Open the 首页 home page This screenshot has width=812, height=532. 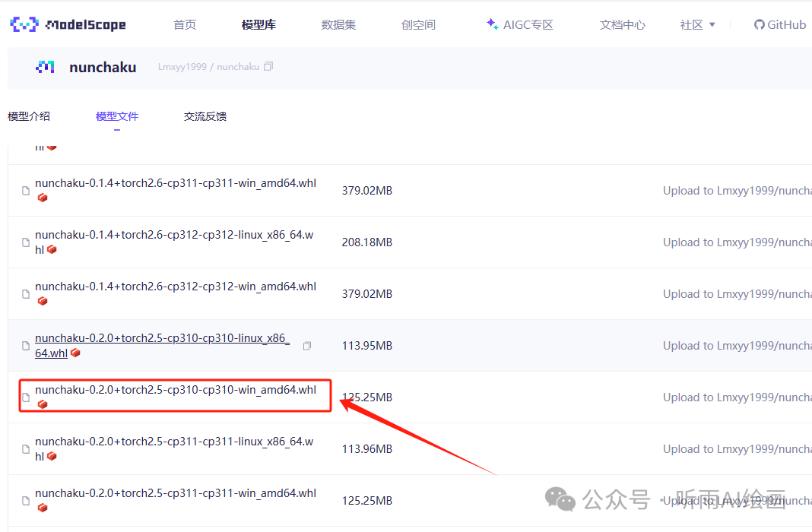click(x=185, y=25)
